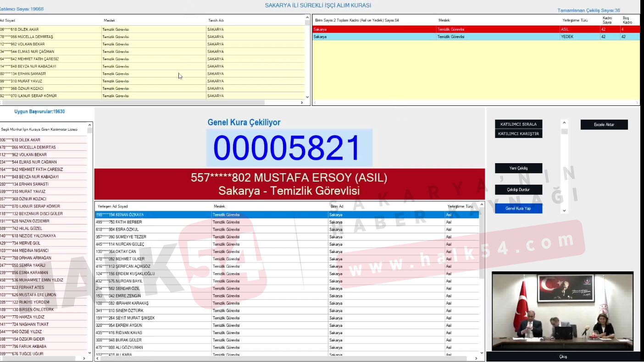Click the KATILIMCI SIRALA button
The height and width of the screenshot is (363, 644).
518,124
